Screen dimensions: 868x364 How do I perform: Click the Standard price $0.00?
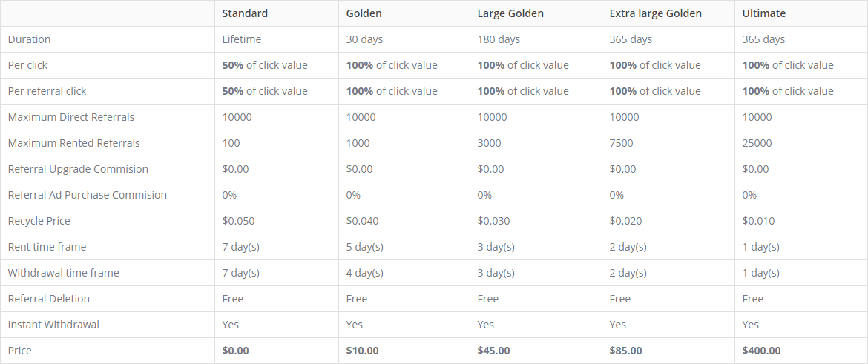(x=235, y=351)
